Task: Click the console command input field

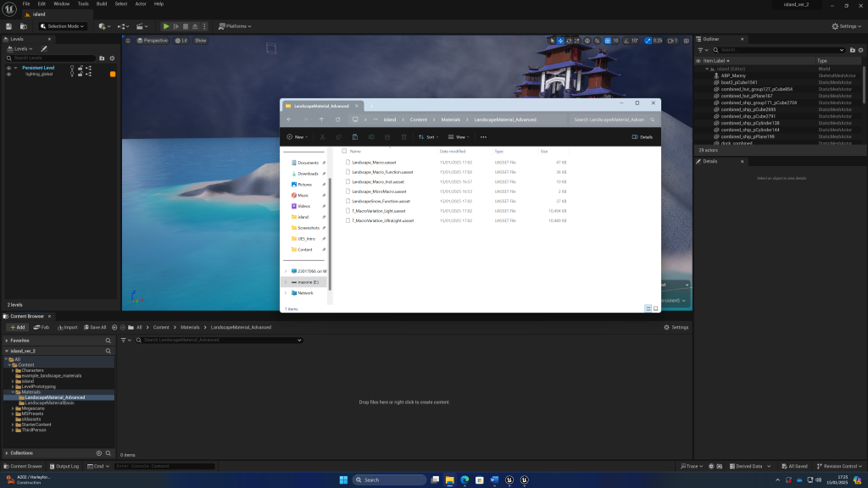Action: [x=164, y=467]
